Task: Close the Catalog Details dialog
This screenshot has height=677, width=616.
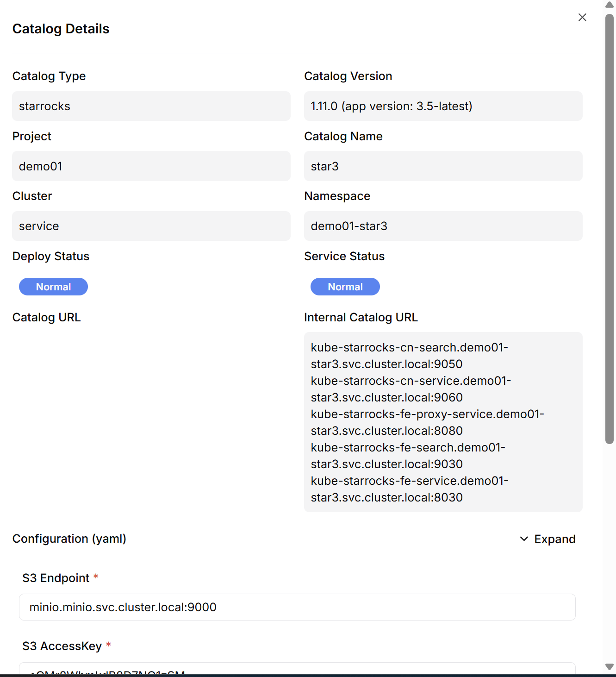Action: [582, 18]
